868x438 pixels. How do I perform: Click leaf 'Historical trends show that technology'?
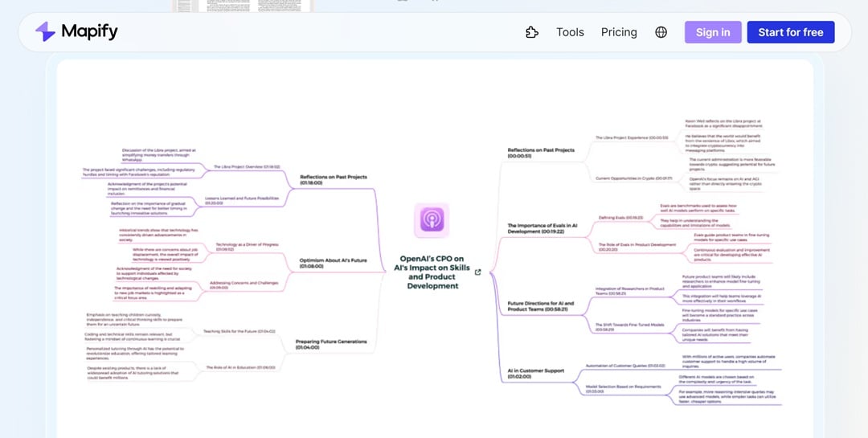pos(158,235)
